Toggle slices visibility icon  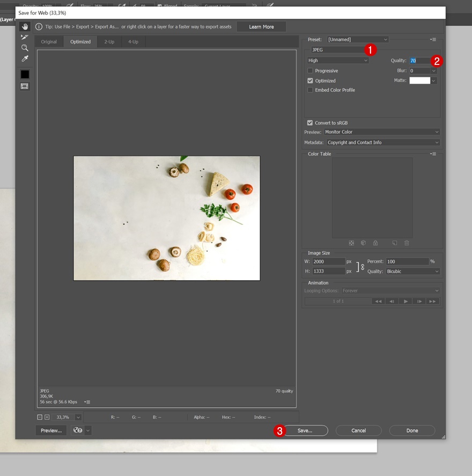[x=25, y=86]
